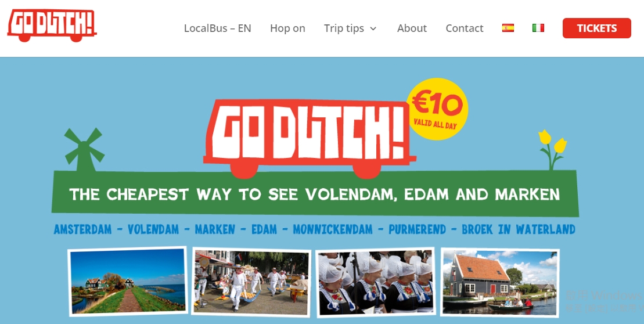Click the red TICKETS button
The image size is (644, 324).
click(x=597, y=28)
